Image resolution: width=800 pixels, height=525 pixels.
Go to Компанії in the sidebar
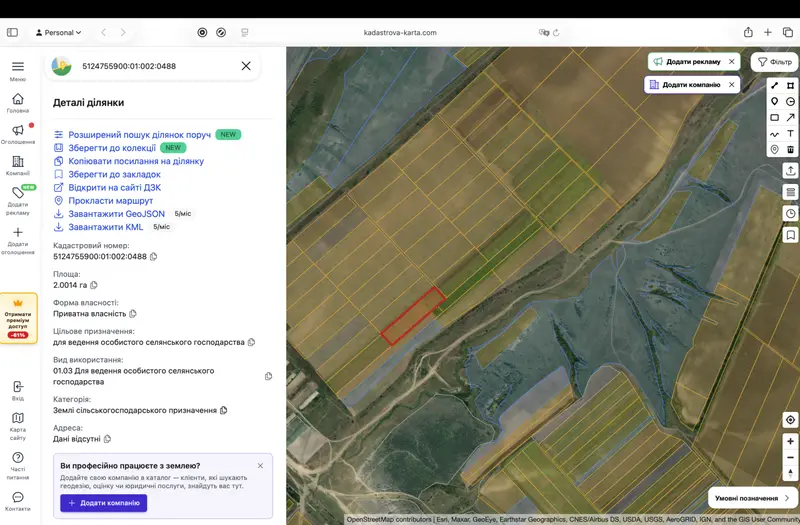(18, 166)
